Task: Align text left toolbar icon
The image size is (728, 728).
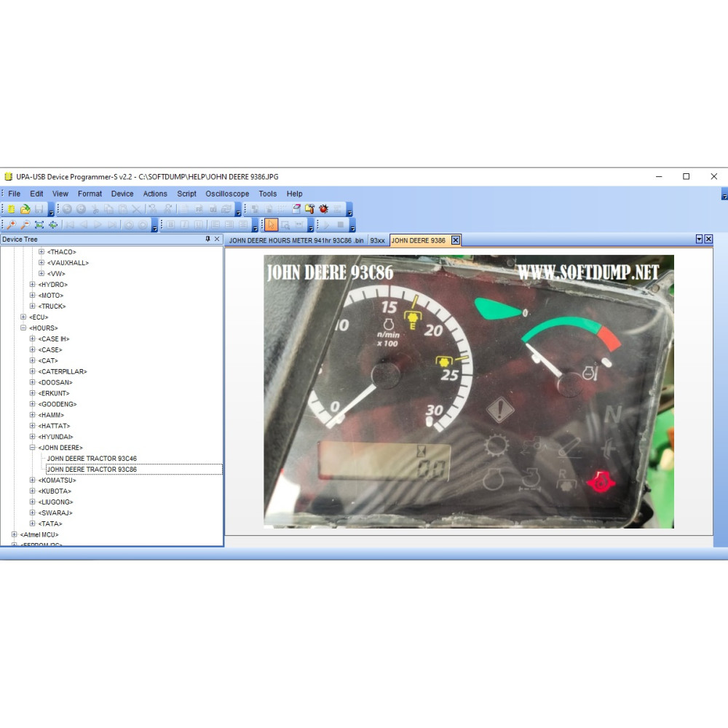Action: tap(215, 225)
